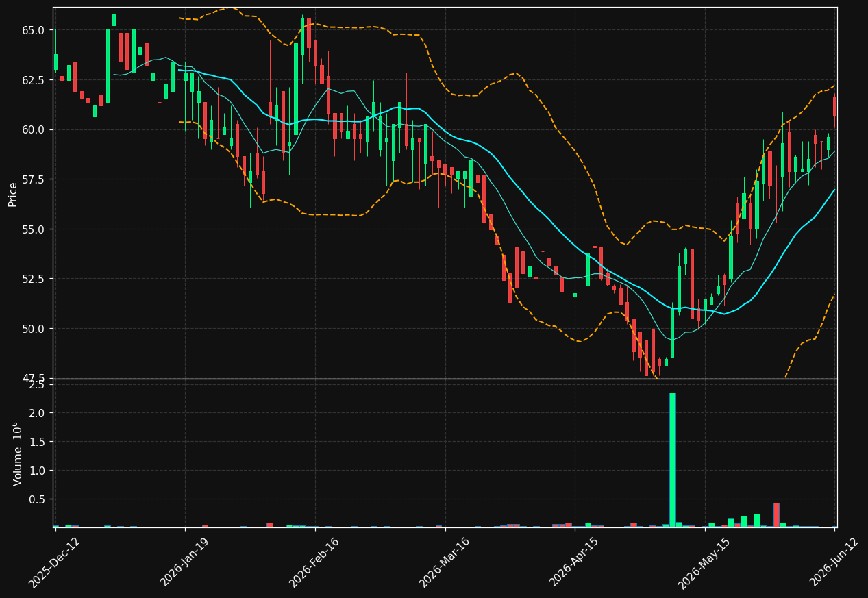Click the 2.0 volume axis value

click(x=37, y=413)
